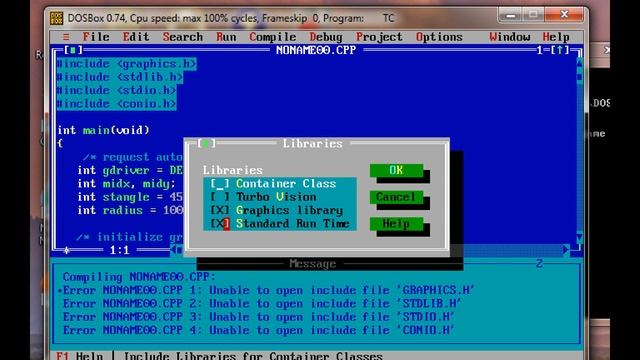Screen dimensions: 640x360
Task: Click the editor scrollbar down arrow
Action: click(x=579, y=237)
